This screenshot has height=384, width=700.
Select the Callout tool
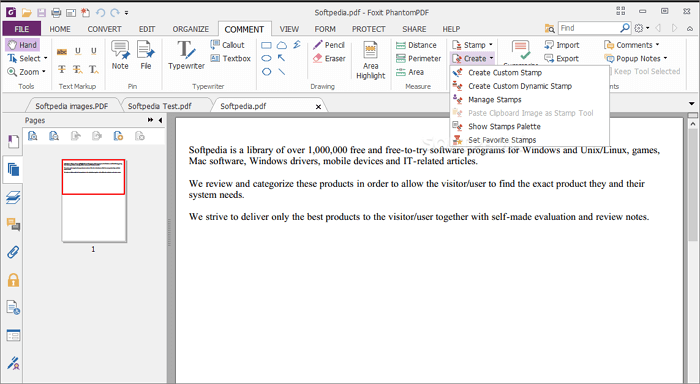tap(227, 45)
